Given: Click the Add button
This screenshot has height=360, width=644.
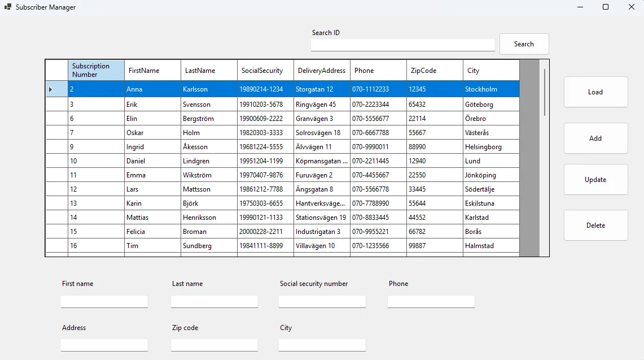Looking at the screenshot, I should coord(595,138).
